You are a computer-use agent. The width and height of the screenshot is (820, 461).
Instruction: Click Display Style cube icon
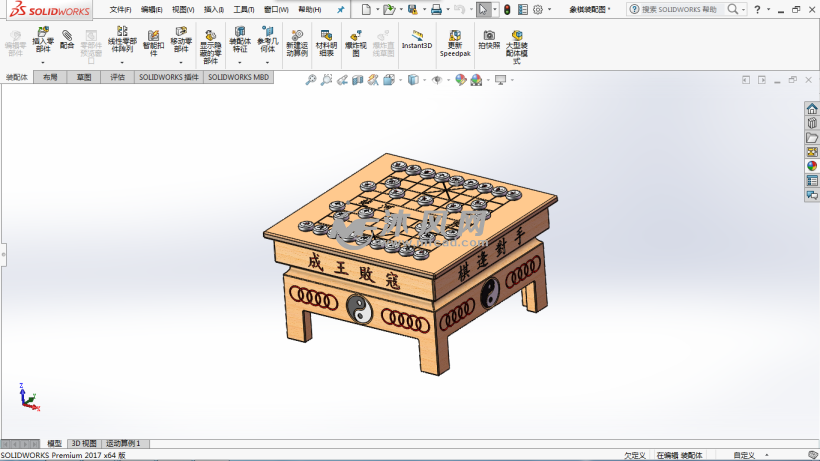tap(413, 80)
